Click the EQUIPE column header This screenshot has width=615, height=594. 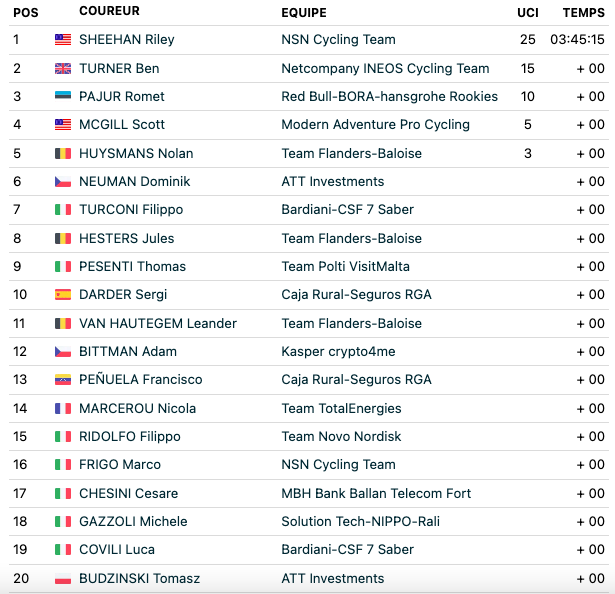tap(304, 13)
